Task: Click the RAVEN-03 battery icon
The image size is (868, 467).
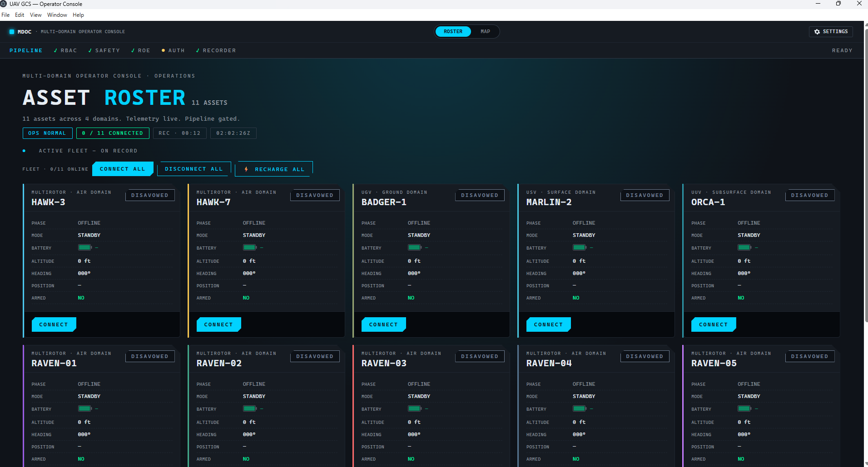Action: tap(415, 408)
